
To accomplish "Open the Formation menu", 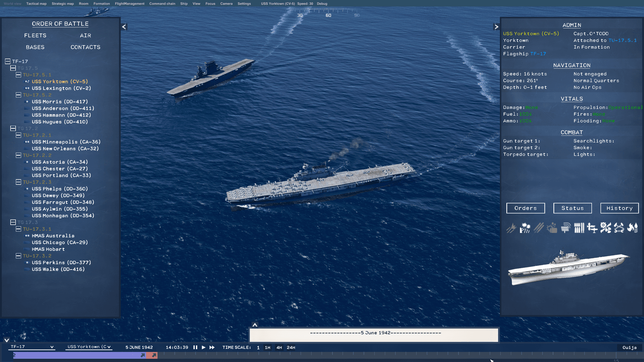I will 101,4.
